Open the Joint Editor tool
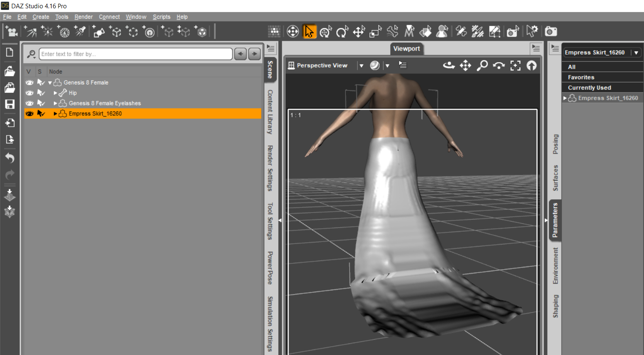644x355 pixels. coord(461,31)
